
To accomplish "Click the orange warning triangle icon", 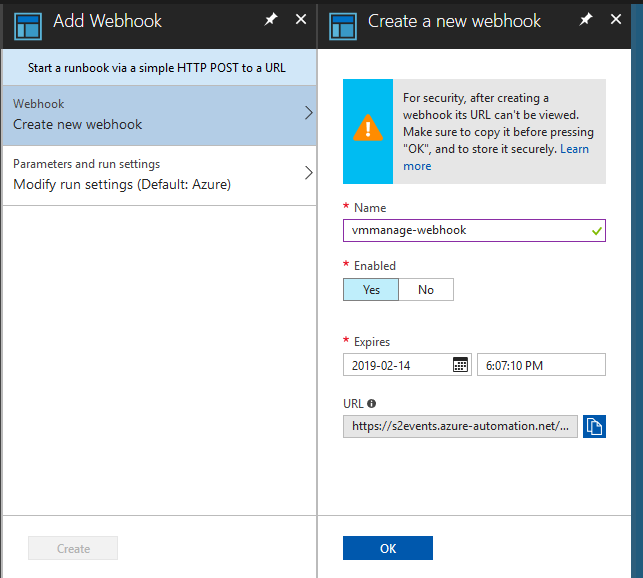I will point(368,128).
